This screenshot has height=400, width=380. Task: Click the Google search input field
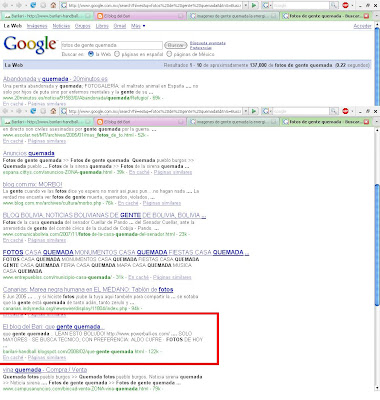click(112, 45)
